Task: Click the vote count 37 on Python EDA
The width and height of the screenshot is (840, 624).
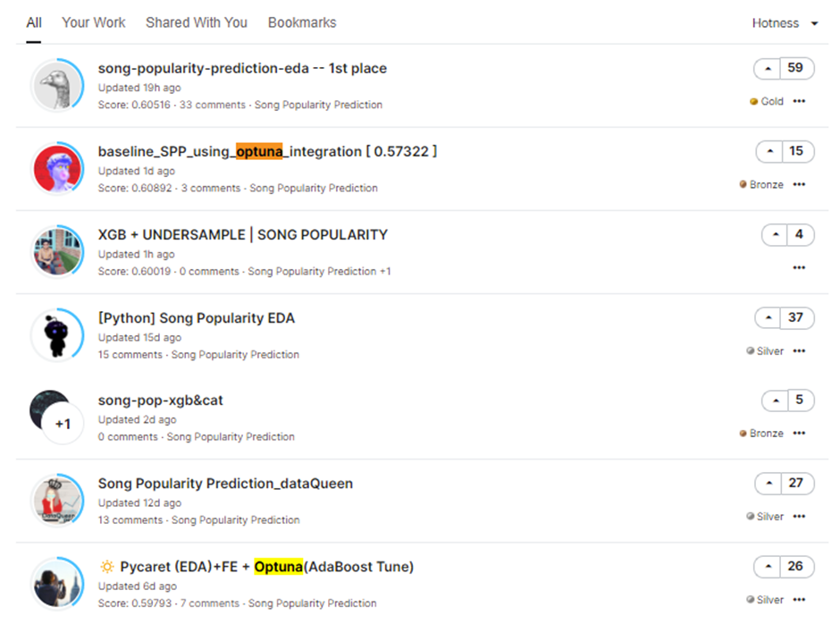Action: tap(796, 318)
